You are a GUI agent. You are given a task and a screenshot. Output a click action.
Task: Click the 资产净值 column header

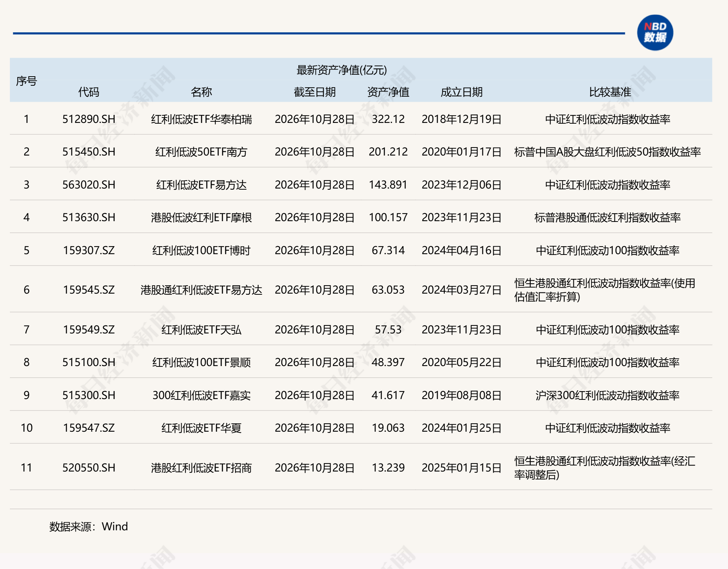(388, 92)
